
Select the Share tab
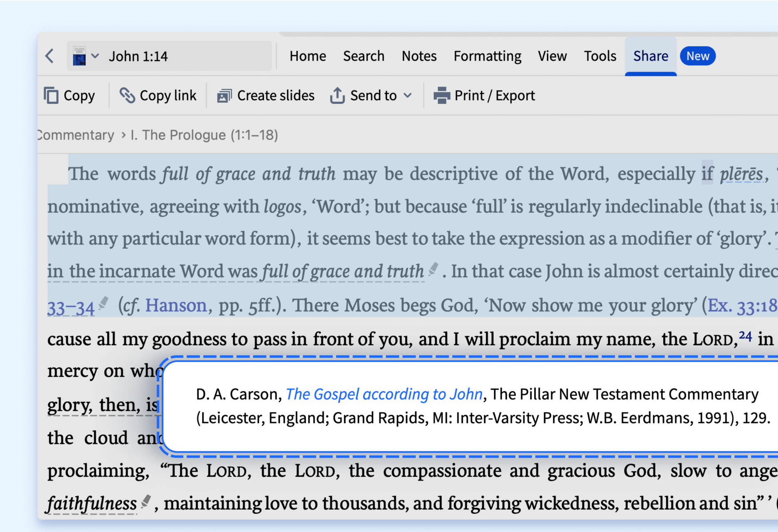650,56
